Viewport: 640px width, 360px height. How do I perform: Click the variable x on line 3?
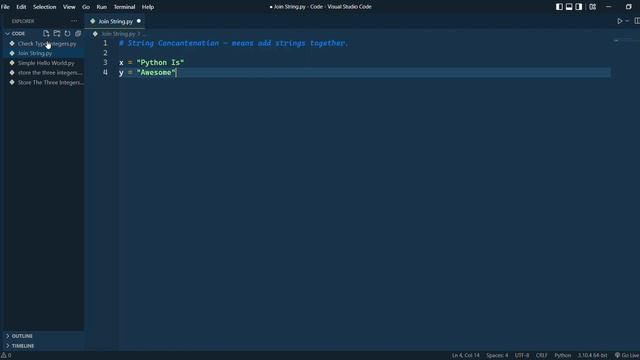click(121, 63)
